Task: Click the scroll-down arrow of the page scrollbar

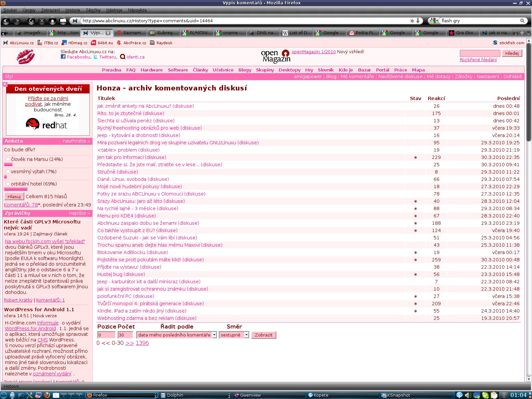Action: [529, 379]
